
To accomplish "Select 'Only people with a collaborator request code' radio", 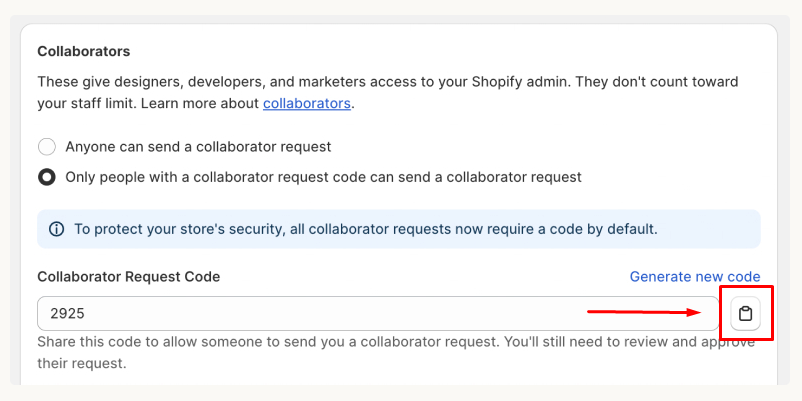I will tap(47, 177).
